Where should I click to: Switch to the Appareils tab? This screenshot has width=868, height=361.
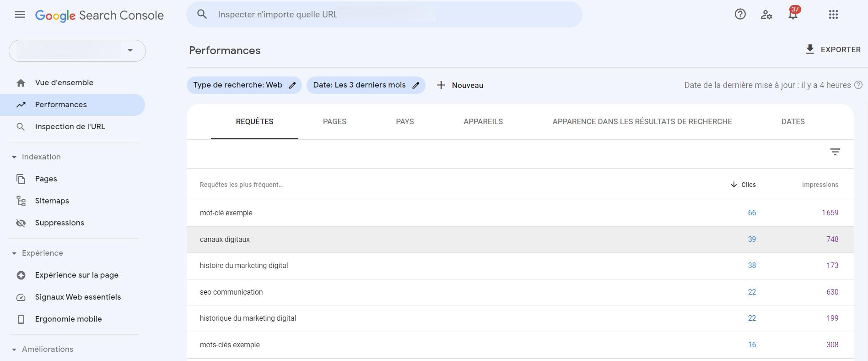point(483,122)
